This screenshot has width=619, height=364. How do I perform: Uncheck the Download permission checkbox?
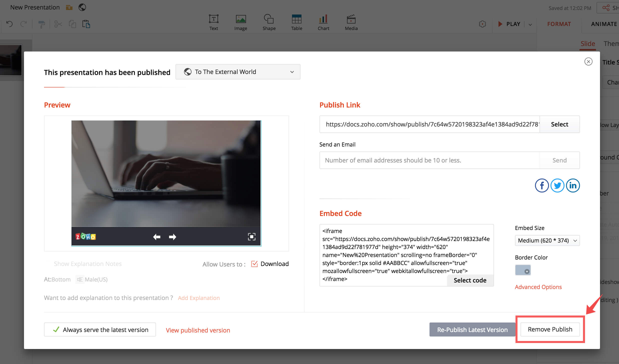(x=254, y=264)
